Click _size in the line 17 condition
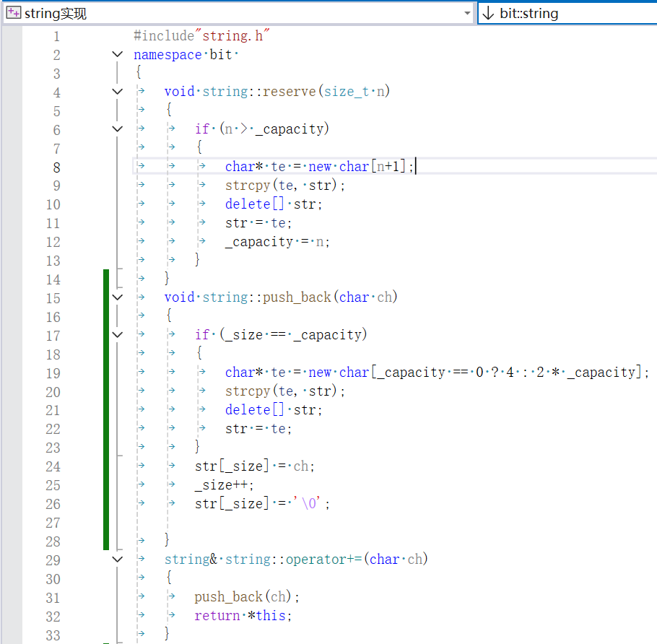The image size is (657, 644). [244, 335]
